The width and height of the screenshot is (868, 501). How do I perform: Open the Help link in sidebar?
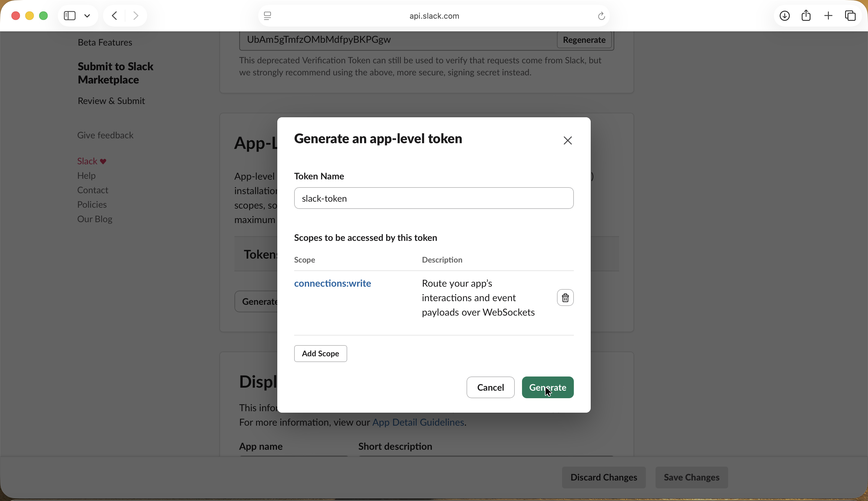[x=86, y=175]
